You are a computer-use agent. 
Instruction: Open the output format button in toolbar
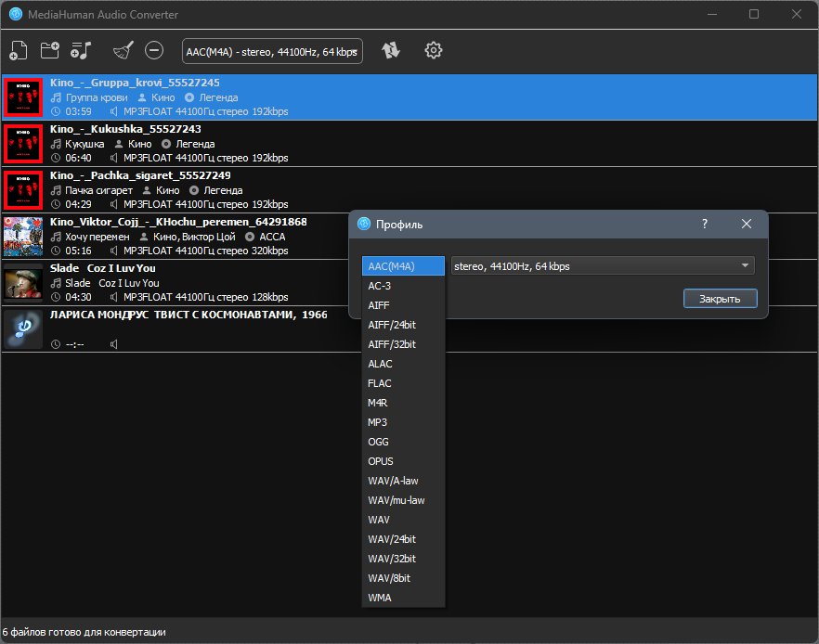(x=272, y=52)
